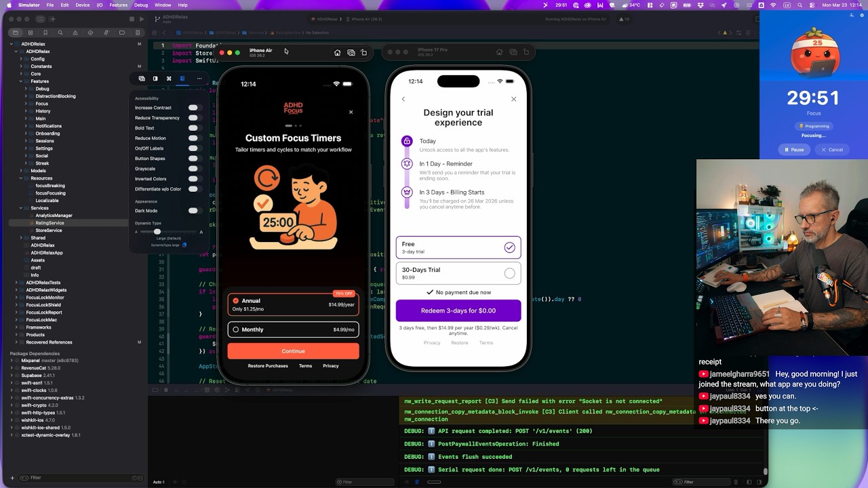Select StoreService file in navigator
868x488 pixels.
[x=48, y=230]
